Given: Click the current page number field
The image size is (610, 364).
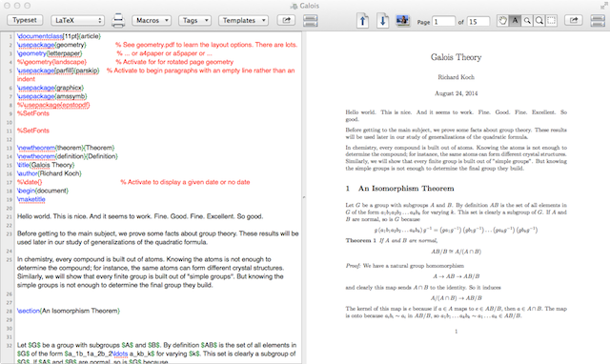Looking at the screenshot, I should coord(443,21).
